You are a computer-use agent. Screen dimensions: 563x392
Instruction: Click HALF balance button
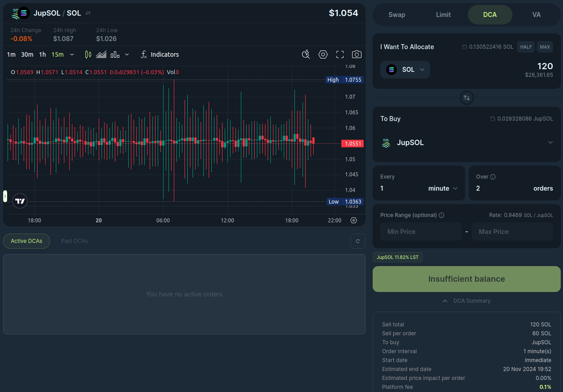(526, 47)
